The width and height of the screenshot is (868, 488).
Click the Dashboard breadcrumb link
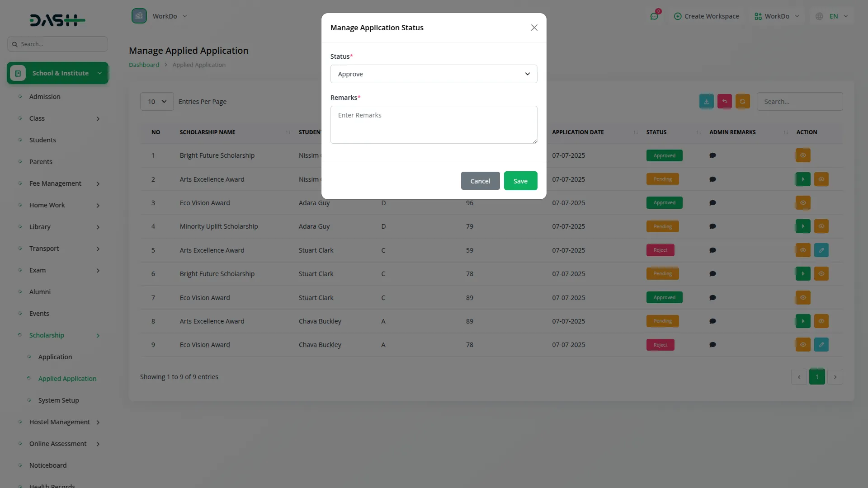click(144, 65)
